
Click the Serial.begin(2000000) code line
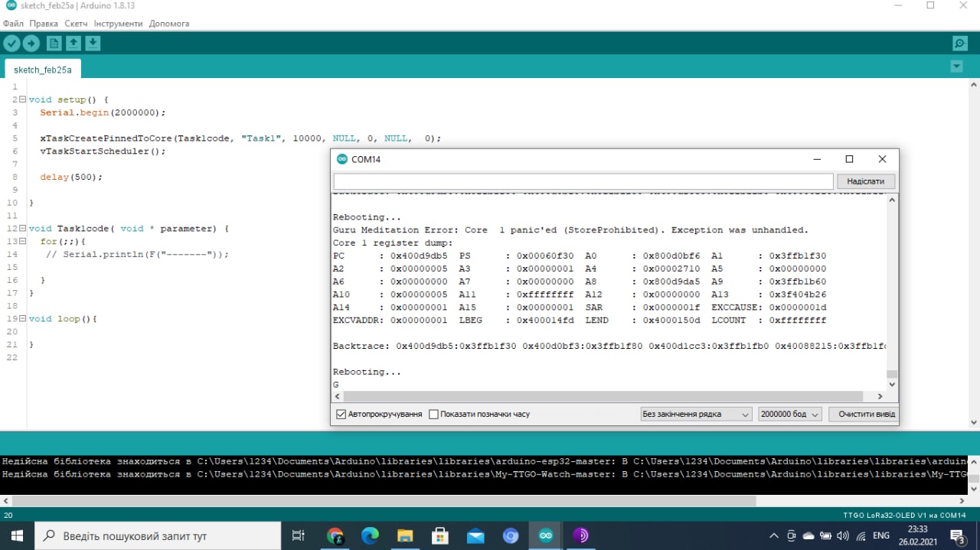tap(103, 112)
